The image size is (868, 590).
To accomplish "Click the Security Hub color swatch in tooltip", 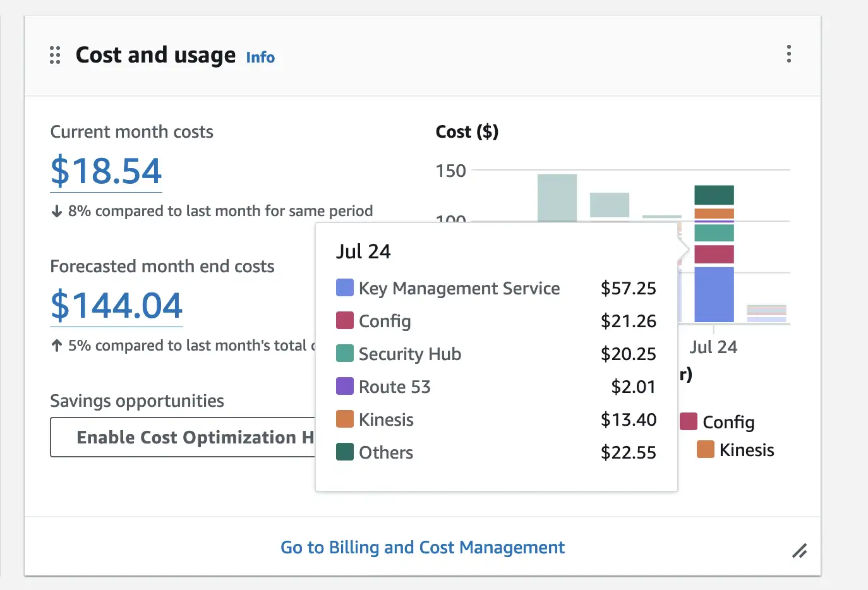I will click(x=345, y=354).
